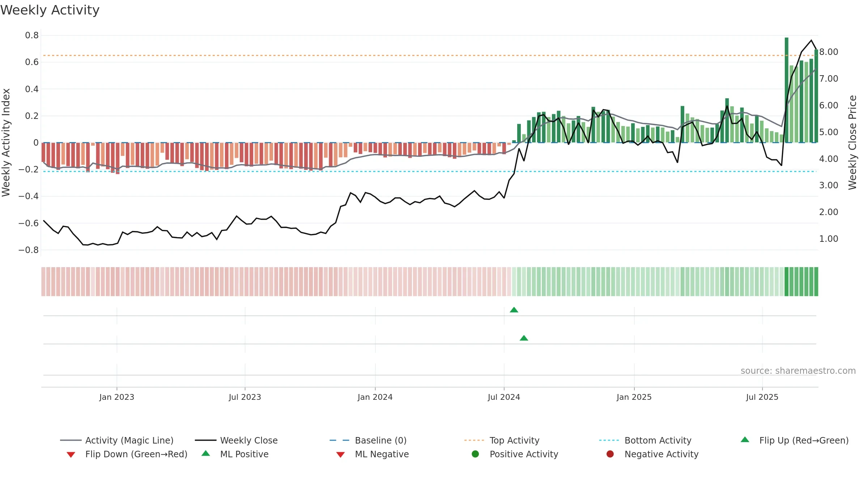The image size is (868, 488).
Task: Click the Jan 2024 x-axis label
Action: pos(375,397)
